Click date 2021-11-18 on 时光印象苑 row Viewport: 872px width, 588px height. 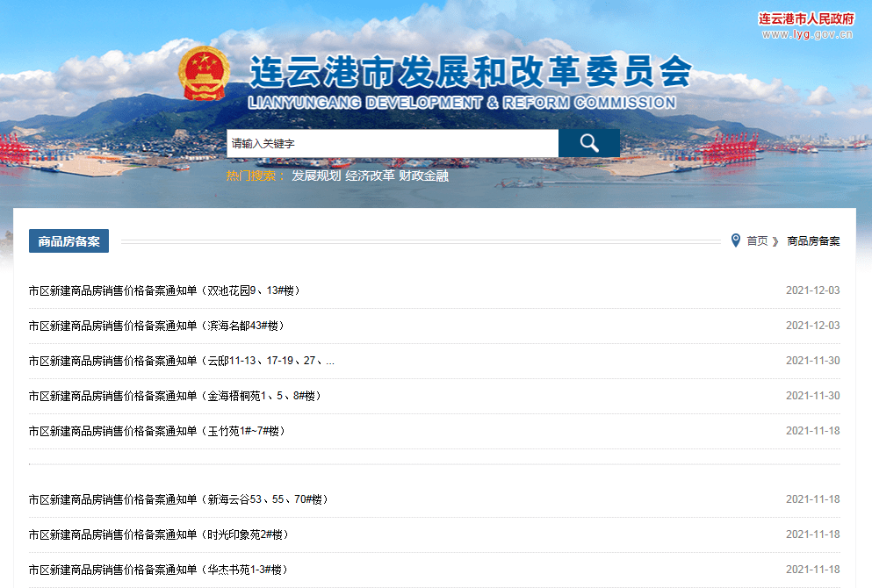tap(812, 534)
